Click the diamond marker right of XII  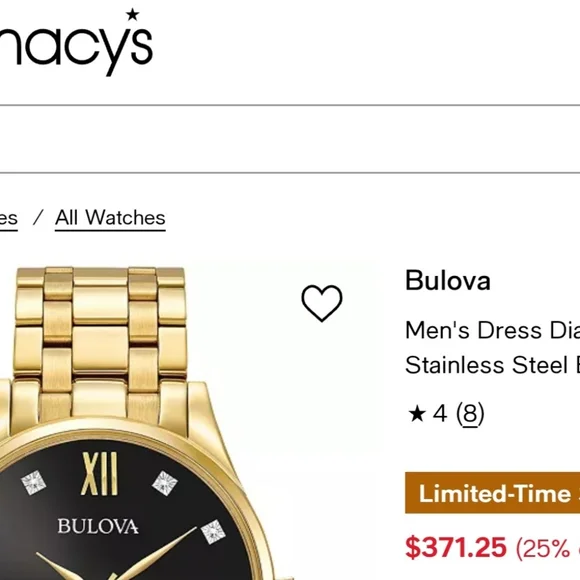[x=165, y=483]
